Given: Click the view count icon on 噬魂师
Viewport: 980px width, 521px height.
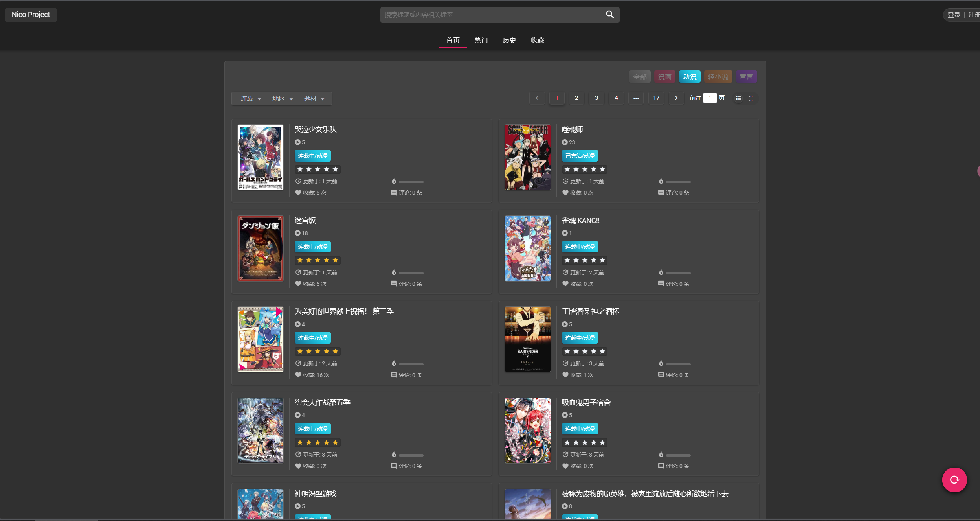Looking at the screenshot, I should pos(565,142).
